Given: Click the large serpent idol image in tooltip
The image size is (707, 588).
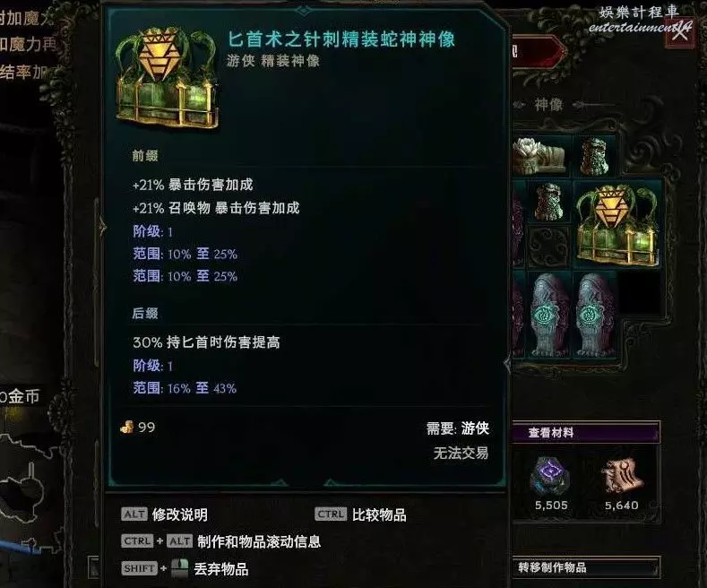Looking at the screenshot, I should pos(167,78).
